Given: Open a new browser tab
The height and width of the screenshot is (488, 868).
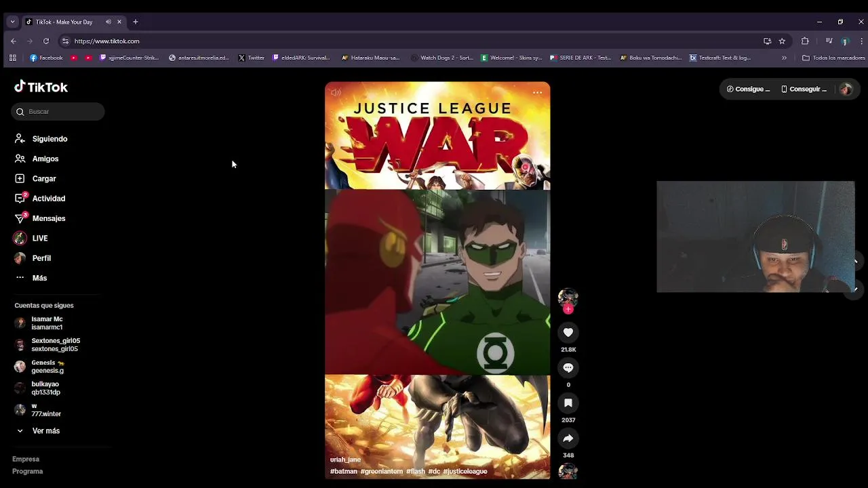Looking at the screenshot, I should coord(135,22).
